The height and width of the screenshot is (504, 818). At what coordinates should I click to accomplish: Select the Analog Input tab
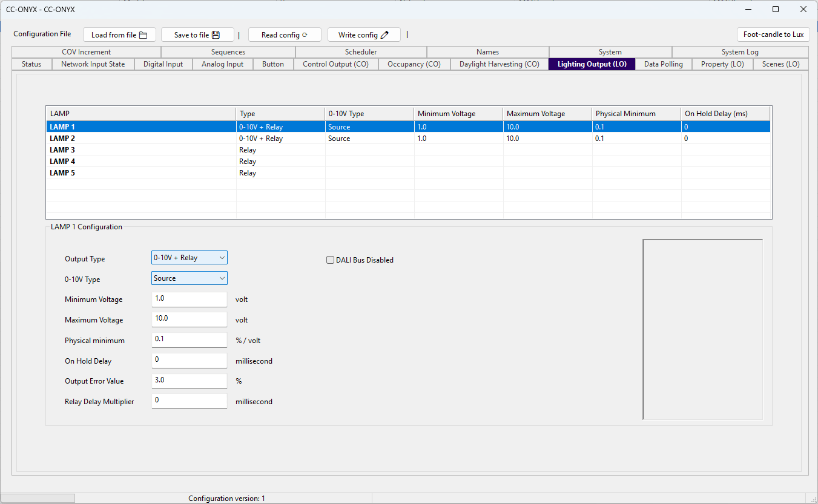click(222, 64)
